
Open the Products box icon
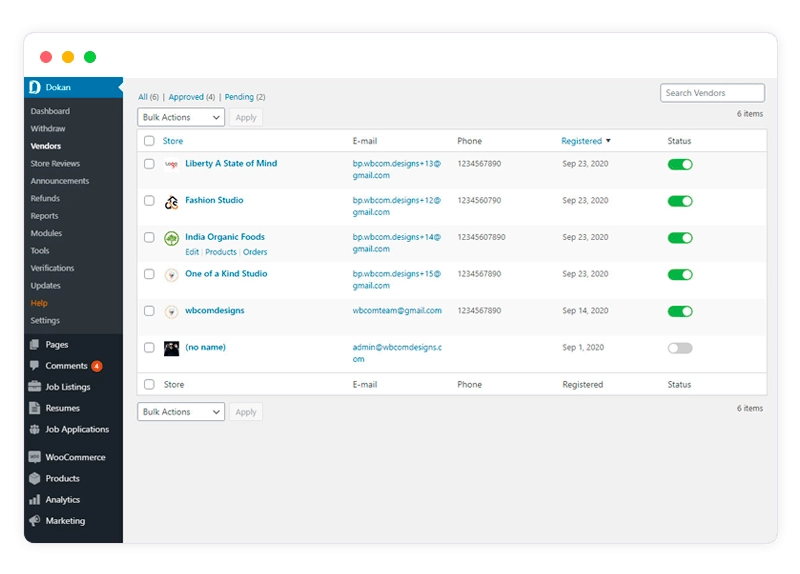pyautogui.click(x=34, y=478)
